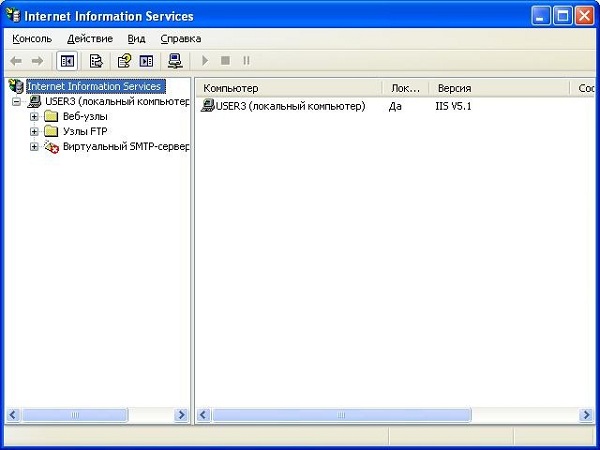Click the Stop square toolbar button
This screenshot has height=450, width=600.
(x=225, y=60)
